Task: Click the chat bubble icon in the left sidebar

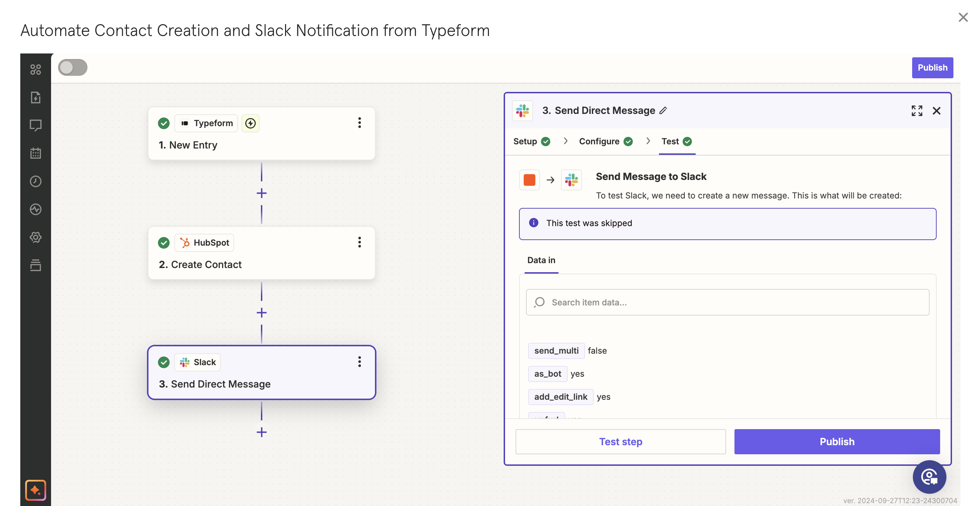Action: tap(36, 125)
